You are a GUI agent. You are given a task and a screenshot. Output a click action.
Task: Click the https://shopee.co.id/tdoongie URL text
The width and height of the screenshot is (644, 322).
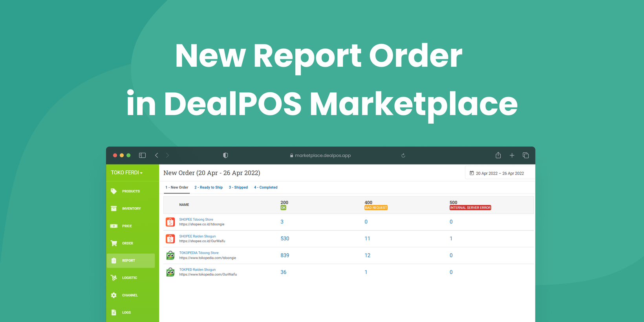[202, 224]
